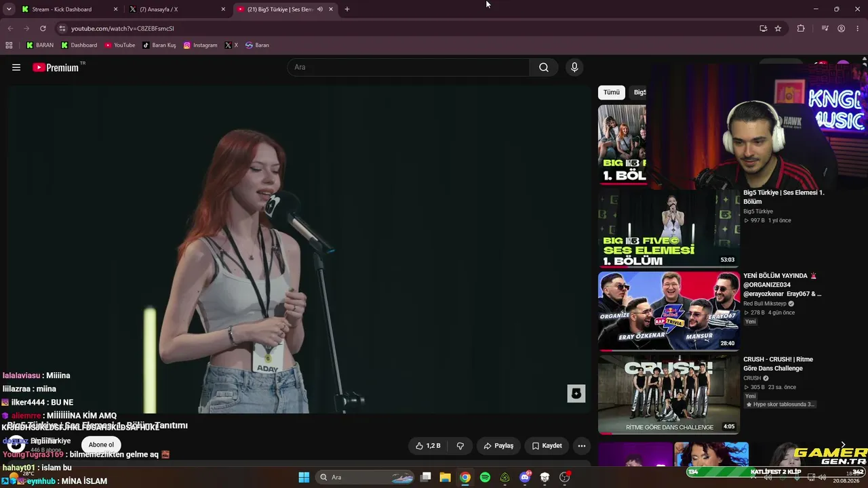Open the CRUSH - CRUSH! Ritme Göre Dans Challenge title

[x=778, y=364]
